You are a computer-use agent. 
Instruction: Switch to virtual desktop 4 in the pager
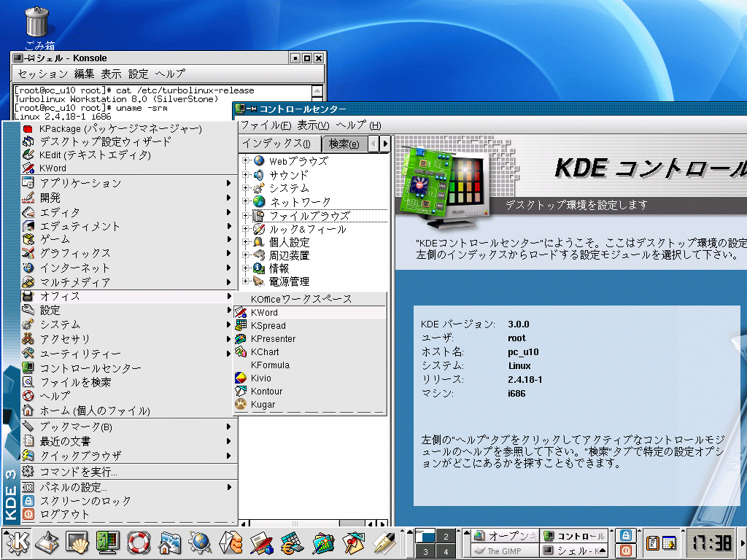click(446, 551)
